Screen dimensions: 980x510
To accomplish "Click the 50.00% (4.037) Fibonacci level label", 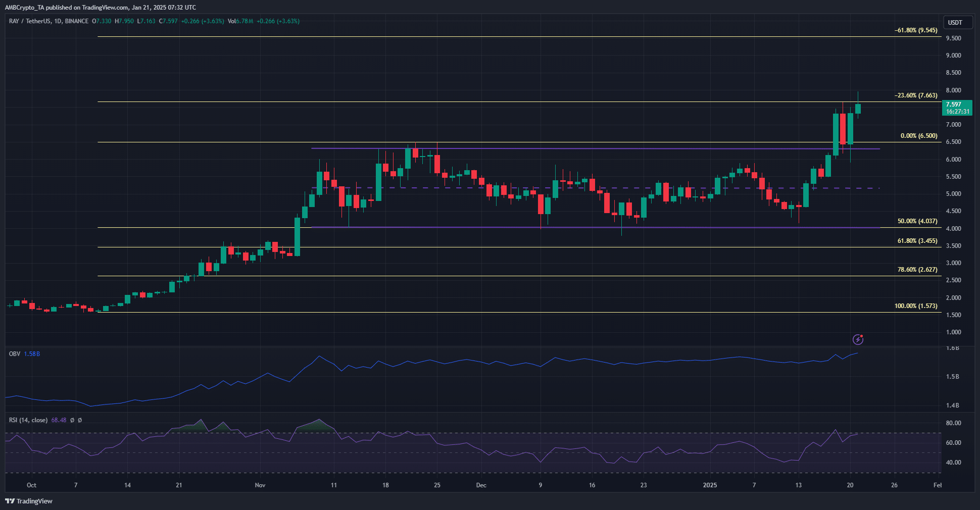I will coord(917,221).
